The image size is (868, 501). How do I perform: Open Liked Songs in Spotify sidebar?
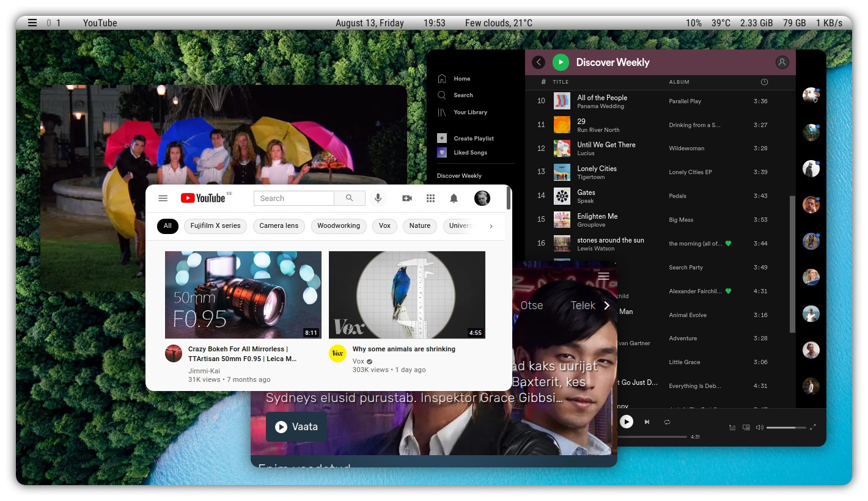[x=462, y=153]
